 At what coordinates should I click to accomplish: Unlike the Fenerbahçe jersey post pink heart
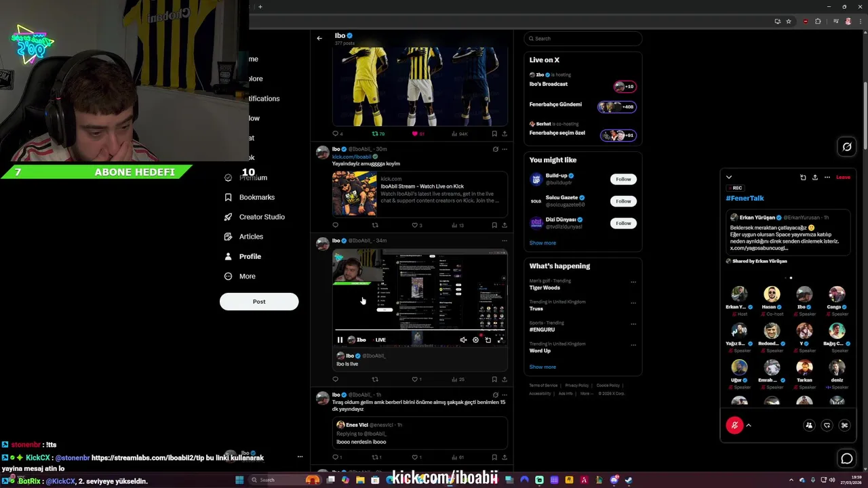point(414,134)
